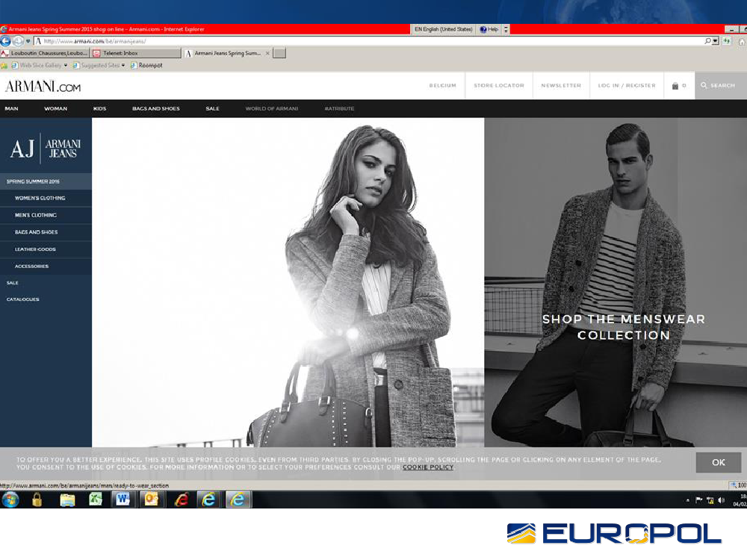747x560 pixels.
Task: Switch to Outlook in the taskbar
Action: coord(151,500)
